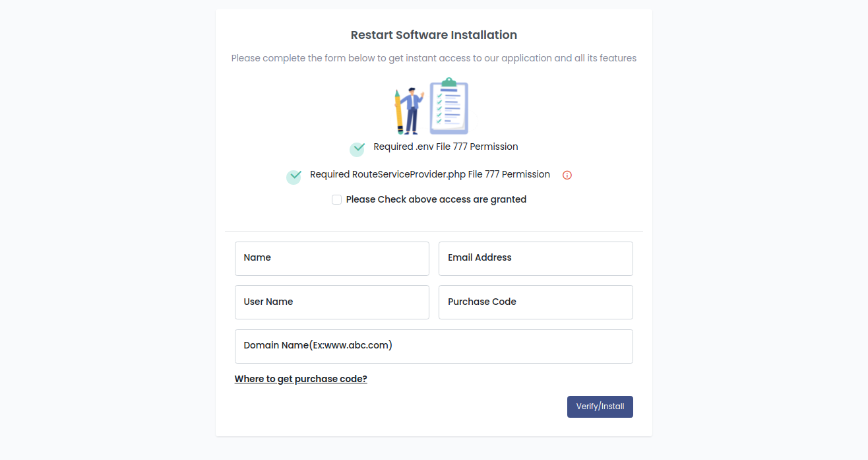The image size is (868, 460).
Task: Check the access granted confirmation checkbox
Action: coord(336,199)
